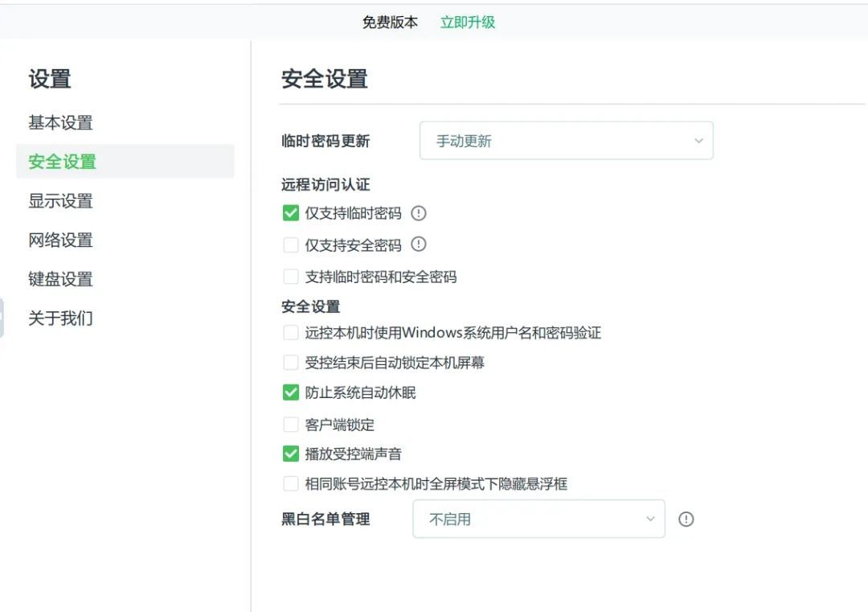The width and height of the screenshot is (868, 612).
Task: Open 关于我们 page
Action: [x=61, y=318]
